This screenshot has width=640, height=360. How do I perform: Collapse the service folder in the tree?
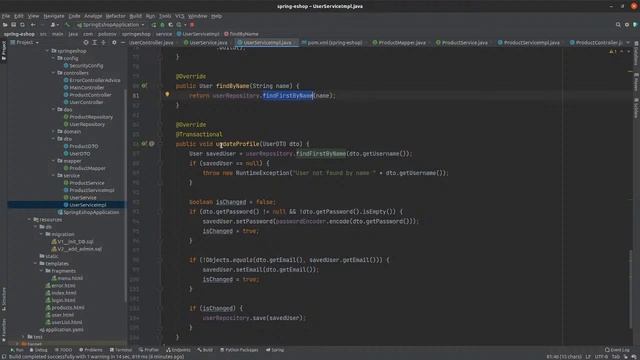53,176
